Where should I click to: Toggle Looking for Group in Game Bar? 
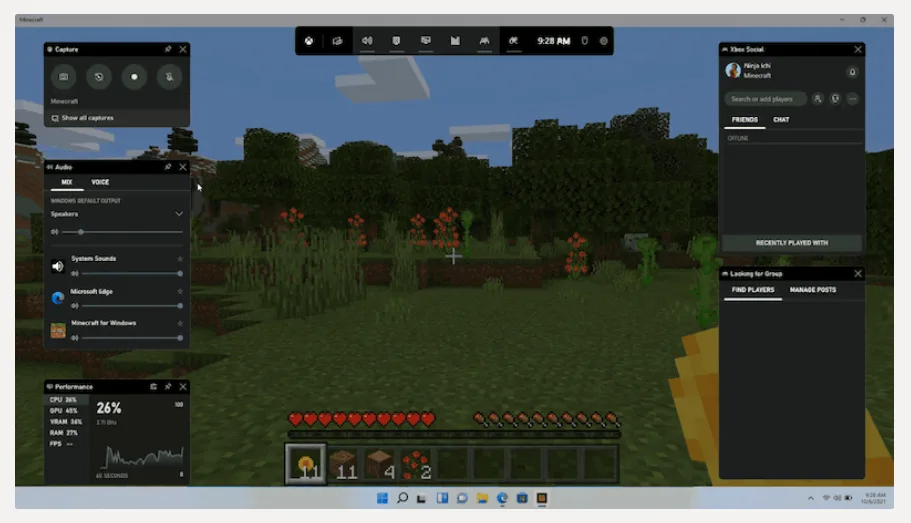click(514, 41)
